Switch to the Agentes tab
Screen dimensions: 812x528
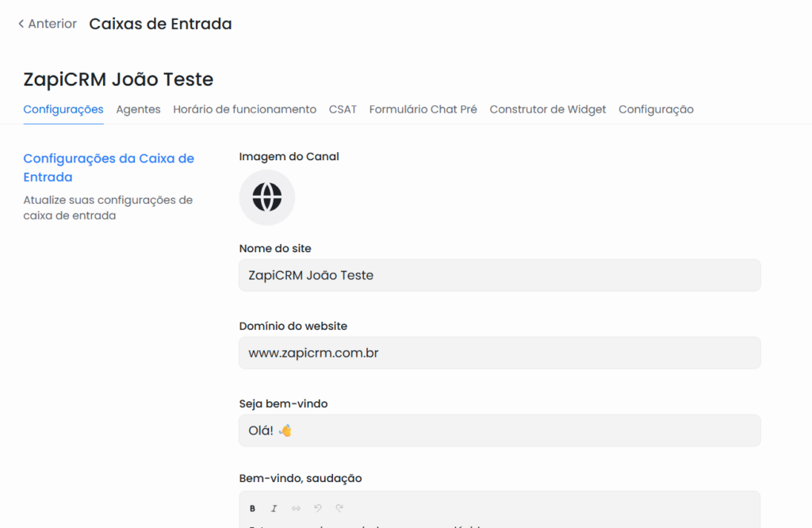(138, 109)
